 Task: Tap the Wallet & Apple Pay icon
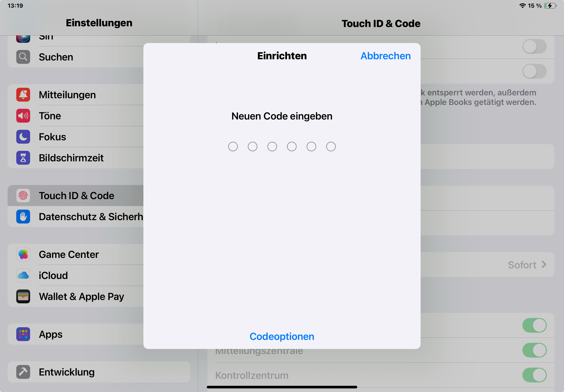[x=23, y=296]
